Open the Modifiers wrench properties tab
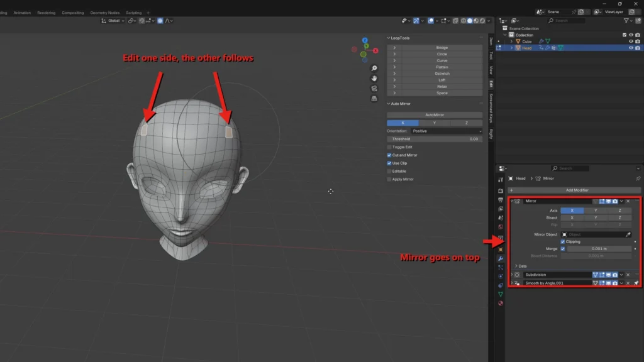The height and width of the screenshot is (362, 644). (501, 258)
